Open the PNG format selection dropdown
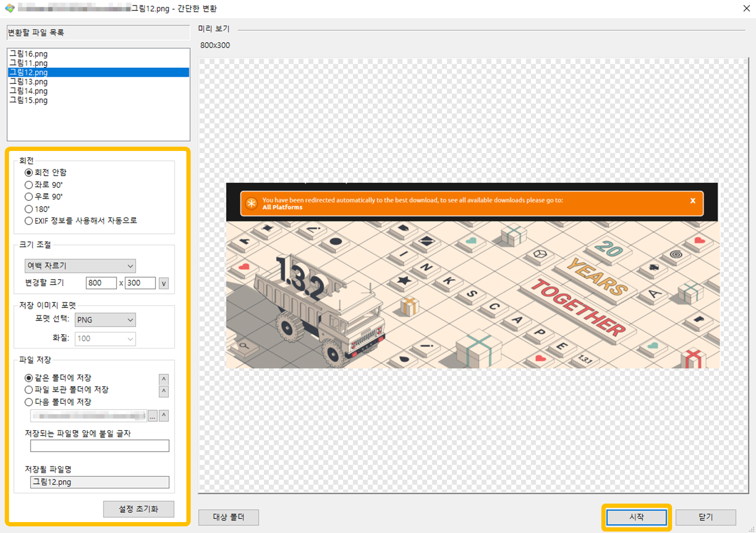This screenshot has height=533, width=756. (105, 320)
